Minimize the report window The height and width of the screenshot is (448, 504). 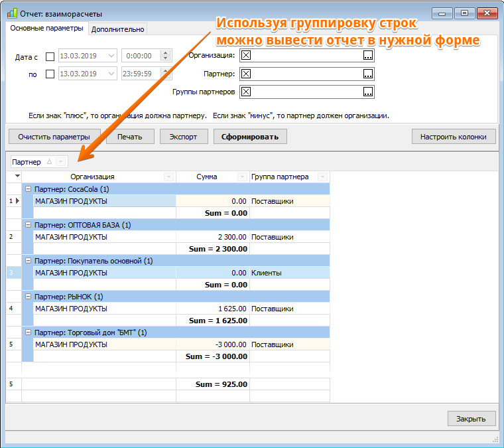click(x=442, y=13)
